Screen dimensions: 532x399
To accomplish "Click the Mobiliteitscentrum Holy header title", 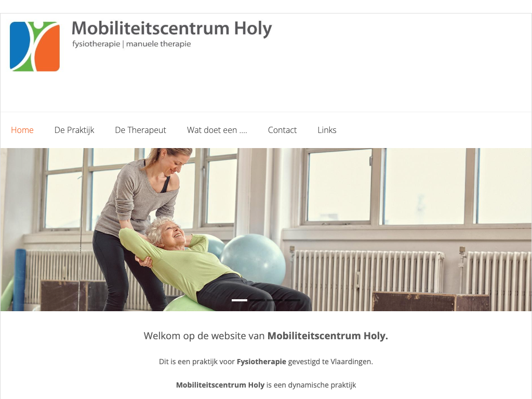I will coord(171,29).
